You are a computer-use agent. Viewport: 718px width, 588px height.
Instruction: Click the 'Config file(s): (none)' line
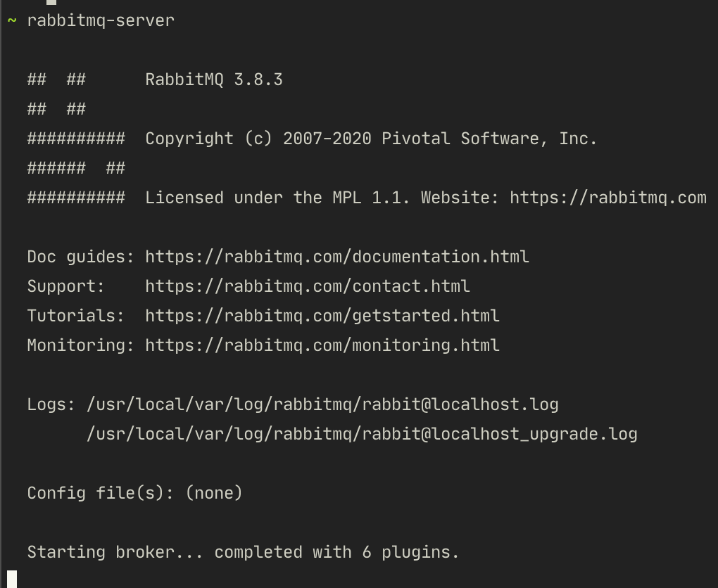(x=134, y=493)
